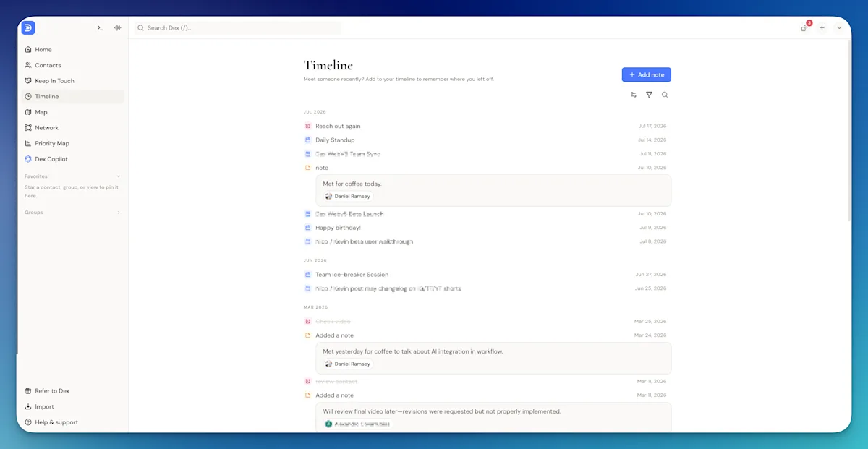Screen dimensions: 868x449
Task: Click the Mar 25, 2026 date
Action: [650, 322]
